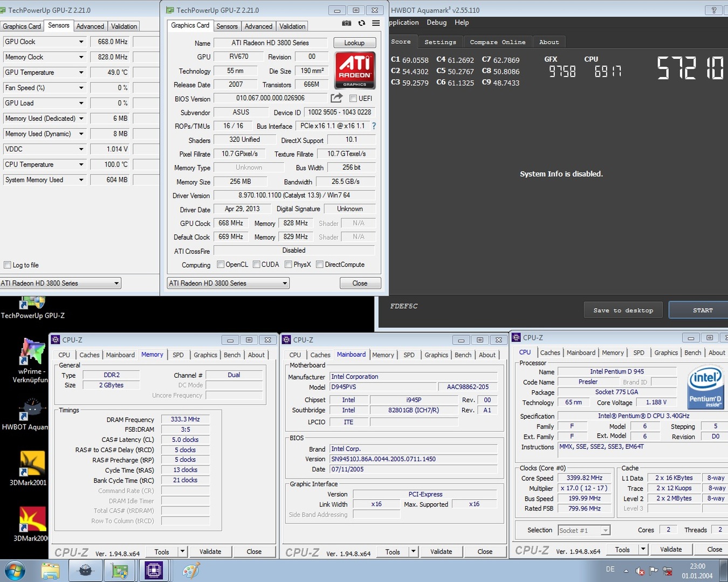Click the network tray icon
The width and height of the screenshot is (728, 582).
[x=668, y=571]
